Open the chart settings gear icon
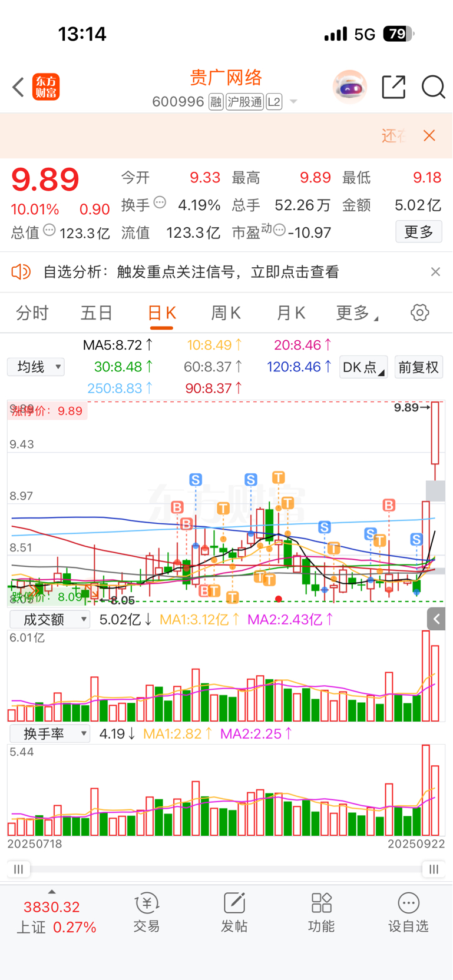The height and width of the screenshot is (980, 453). (419, 313)
